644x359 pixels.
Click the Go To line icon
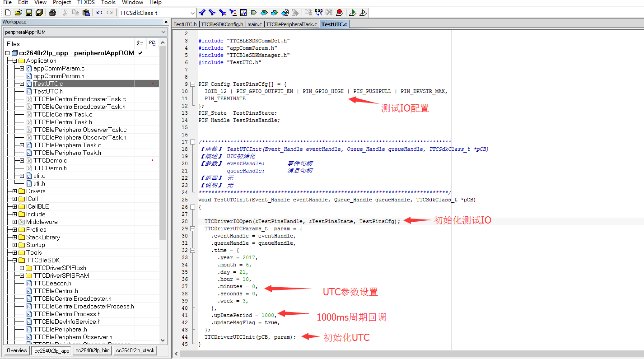[243, 13]
